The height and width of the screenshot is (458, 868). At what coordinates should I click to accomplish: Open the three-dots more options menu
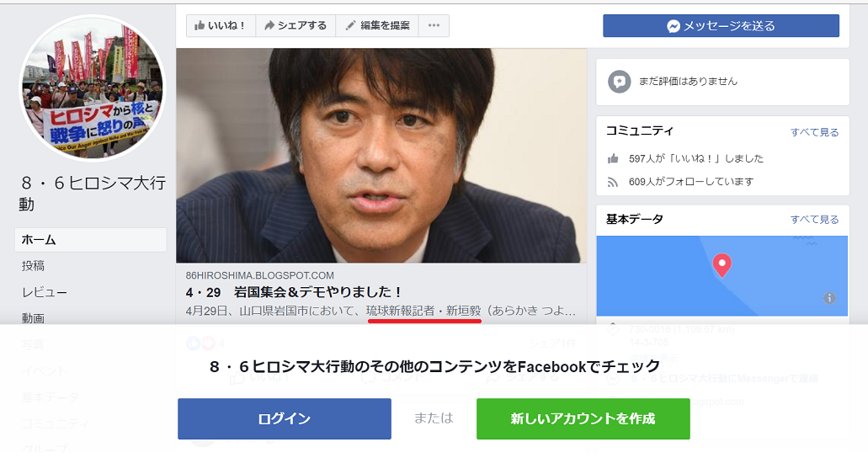434,25
